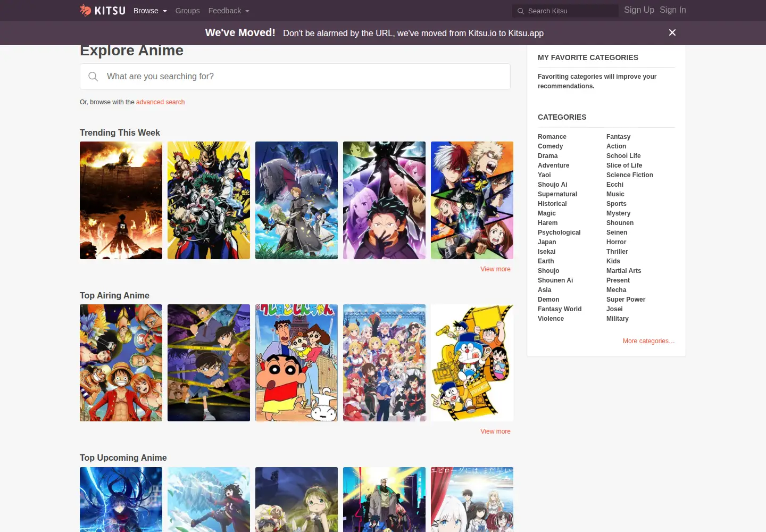Click View more under Trending This Week
This screenshot has height=532, width=766.
[x=495, y=269]
